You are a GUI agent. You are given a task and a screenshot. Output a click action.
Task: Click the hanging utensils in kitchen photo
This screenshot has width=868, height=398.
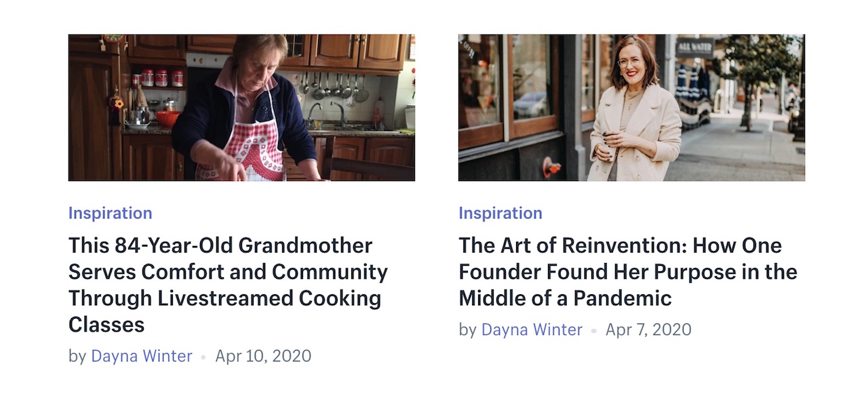point(334,86)
